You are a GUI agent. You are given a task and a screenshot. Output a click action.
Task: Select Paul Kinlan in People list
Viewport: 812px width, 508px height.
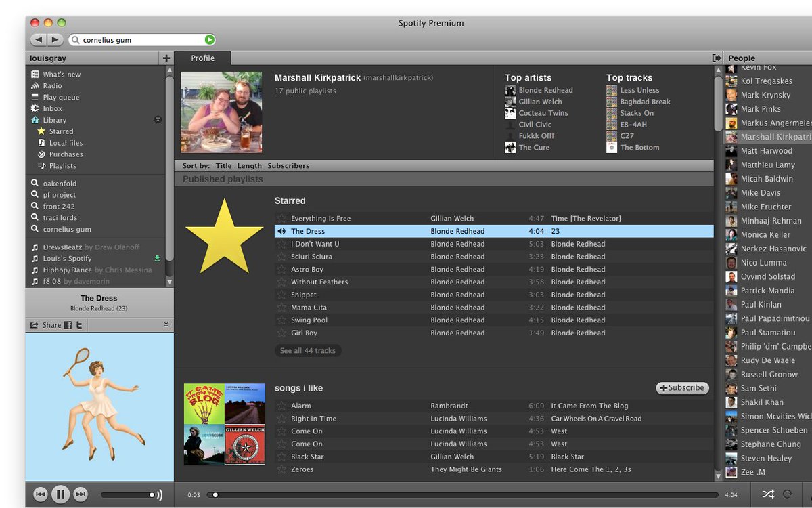tap(761, 305)
